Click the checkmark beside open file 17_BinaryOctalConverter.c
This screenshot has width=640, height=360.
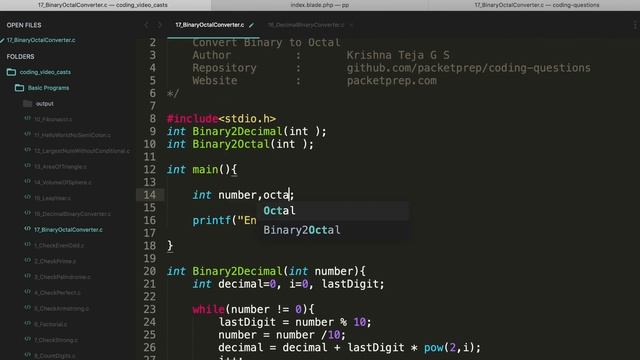click(x=2, y=40)
